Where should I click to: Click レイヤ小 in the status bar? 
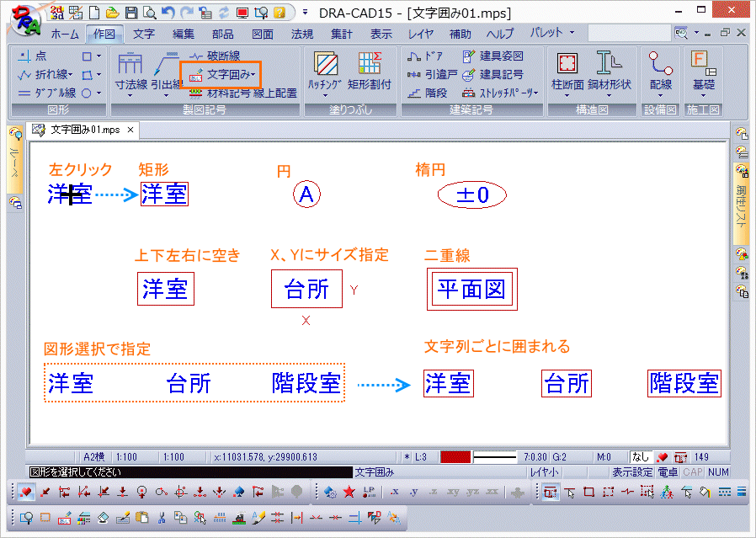[545, 472]
